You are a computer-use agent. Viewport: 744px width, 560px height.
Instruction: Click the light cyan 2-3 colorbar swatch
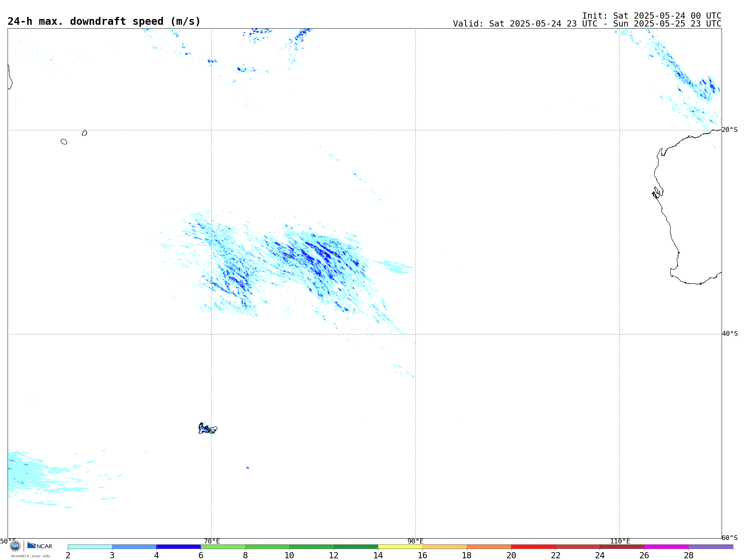click(90, 547)
